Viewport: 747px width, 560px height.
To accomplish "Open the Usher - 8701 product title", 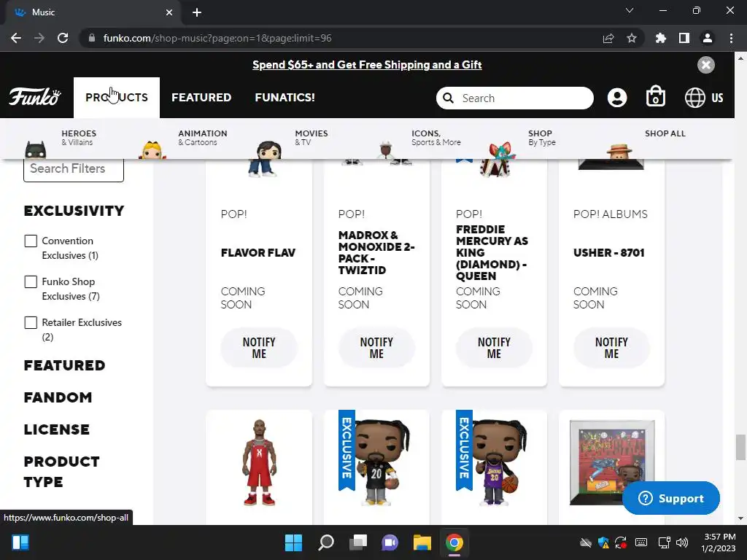I will click(x=609, y=252).
